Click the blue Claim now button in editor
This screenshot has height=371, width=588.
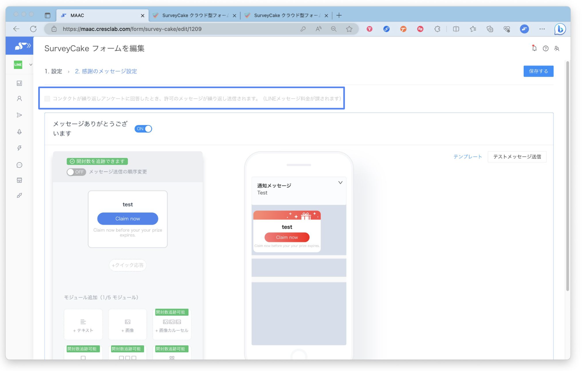pyautogui.click(x=127, y=219)
